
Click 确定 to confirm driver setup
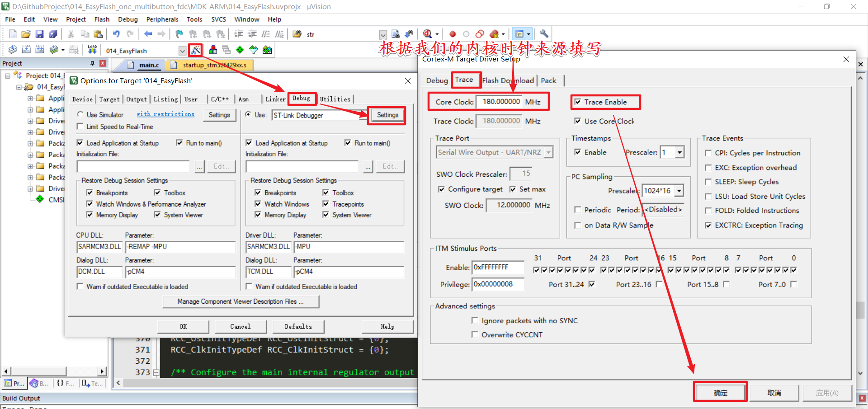click(720, 393)
